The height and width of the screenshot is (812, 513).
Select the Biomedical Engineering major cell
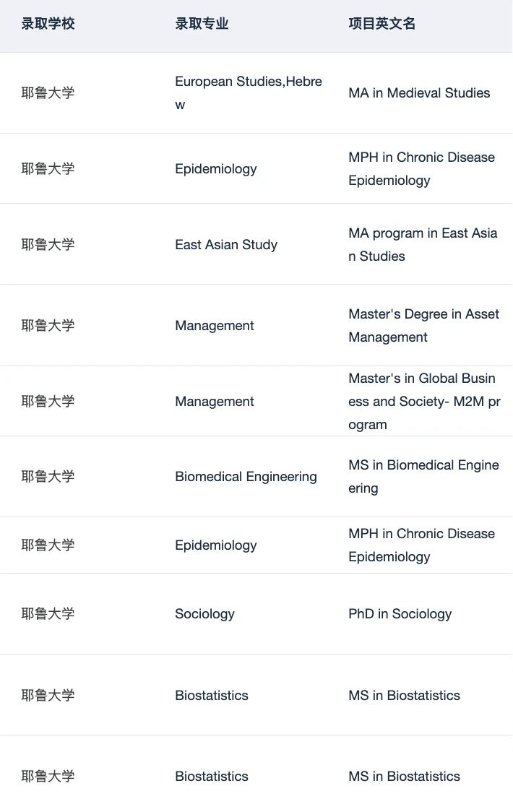(246, 476)
